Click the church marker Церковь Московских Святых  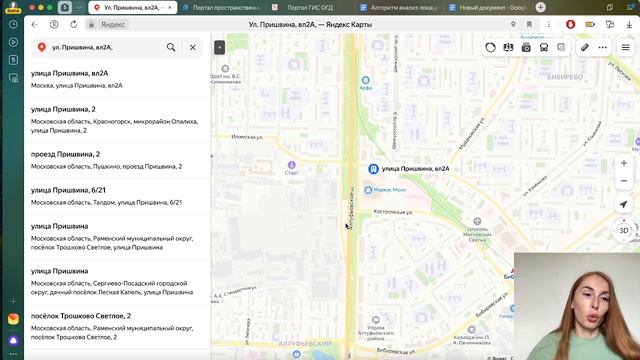click(477, 221)
